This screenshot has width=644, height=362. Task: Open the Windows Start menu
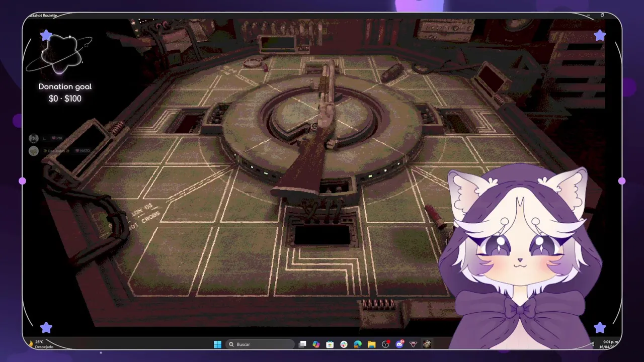(217, 344)
